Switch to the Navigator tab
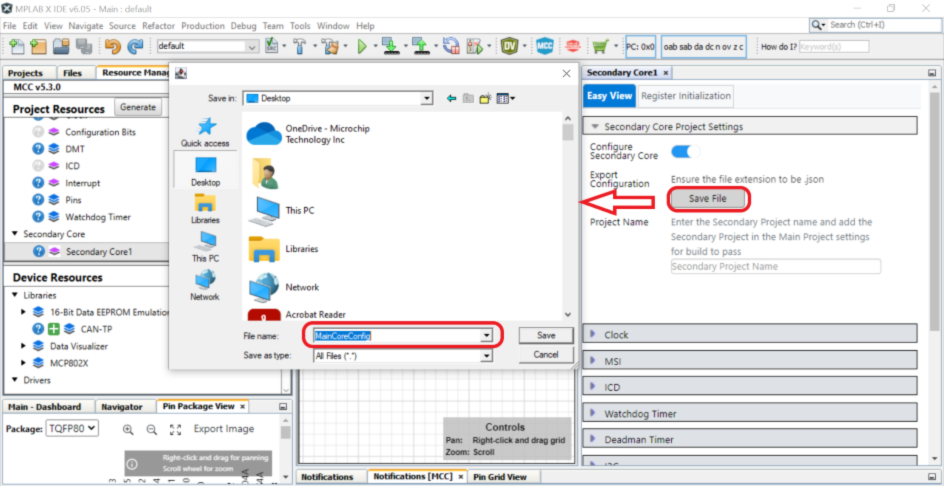The width and height of the screenshot is (944, 486). coord(122,407)
